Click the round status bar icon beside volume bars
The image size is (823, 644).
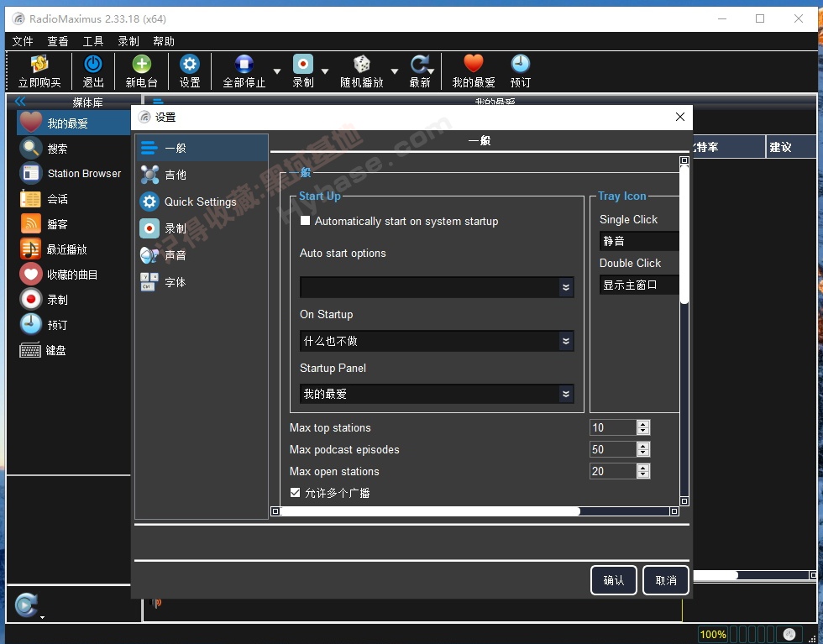[x=789, y=635]
